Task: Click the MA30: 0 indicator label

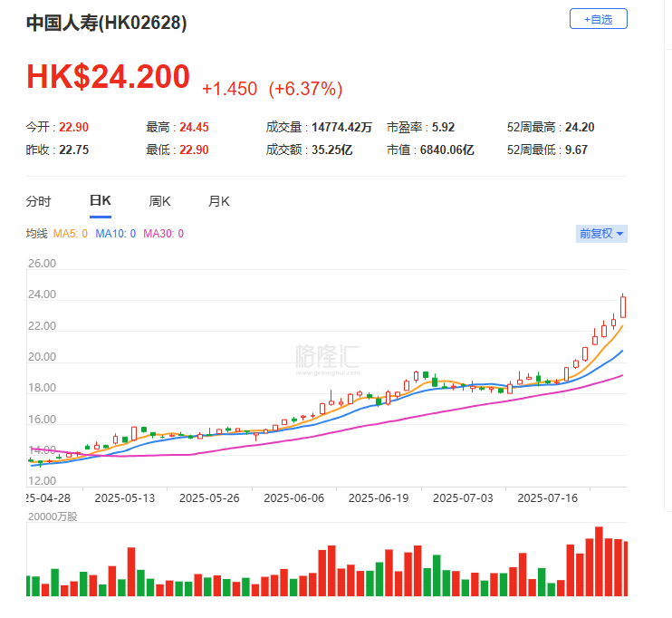Action: pos(163,234)
